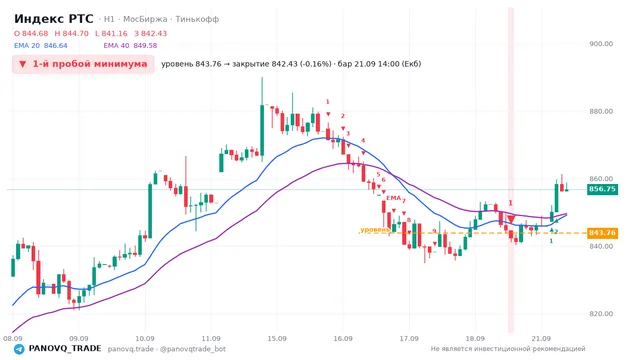Click the 21.09 date label on the axis

coord(541,339)
